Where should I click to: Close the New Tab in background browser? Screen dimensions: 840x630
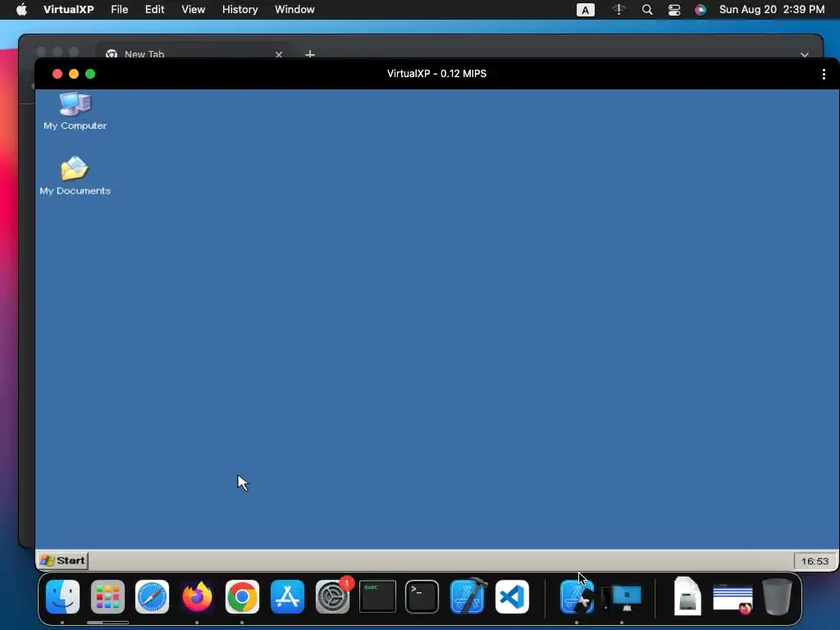279,54
